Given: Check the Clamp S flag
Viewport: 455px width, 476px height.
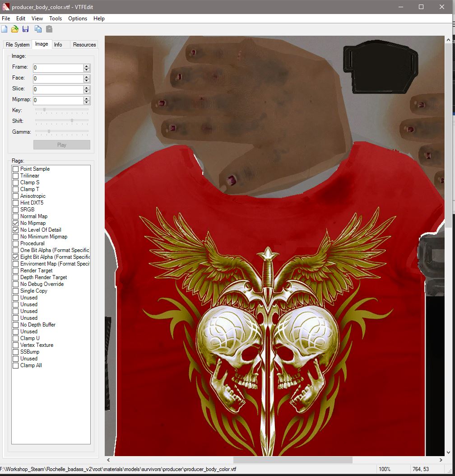Looking at the screenshot, I should tap(15, 182).
